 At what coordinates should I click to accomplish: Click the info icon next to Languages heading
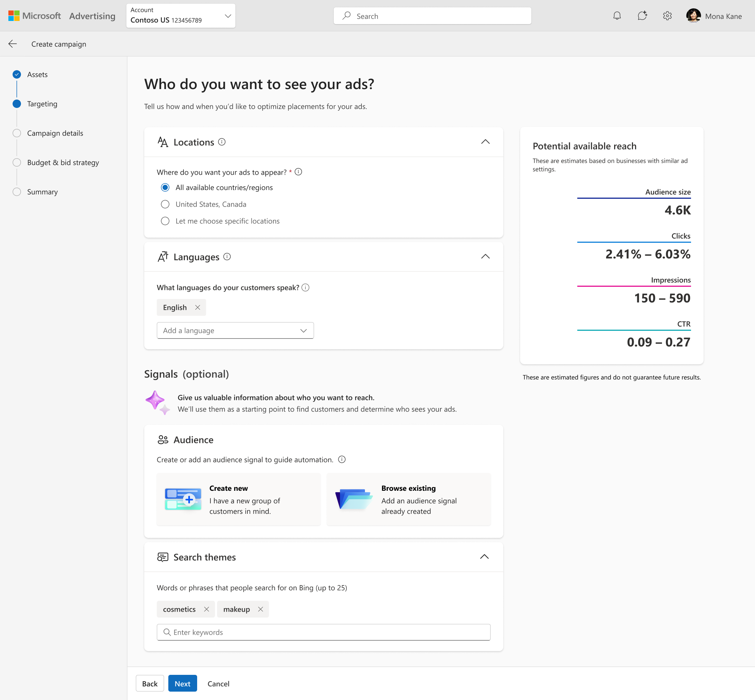click(x=227, y=257)
